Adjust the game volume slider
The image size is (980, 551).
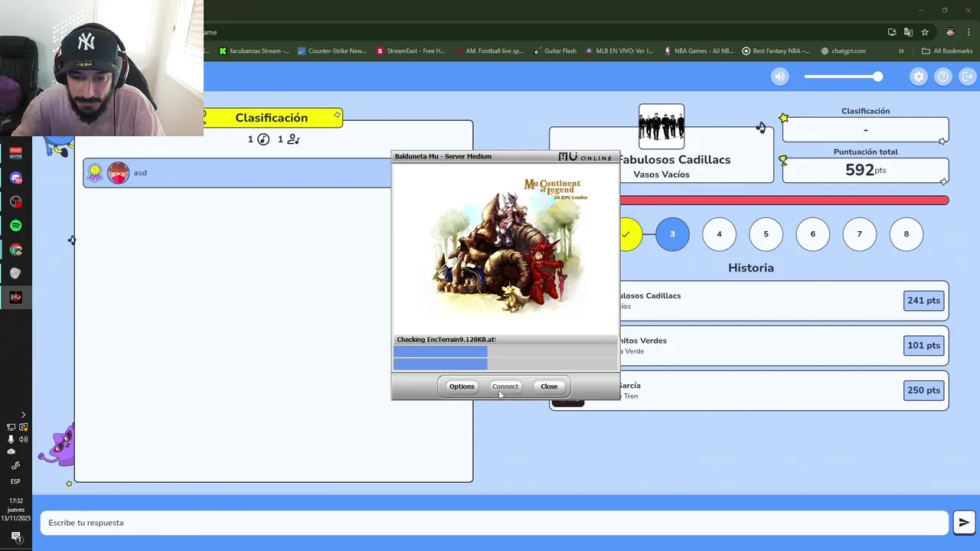pos(842,77)
